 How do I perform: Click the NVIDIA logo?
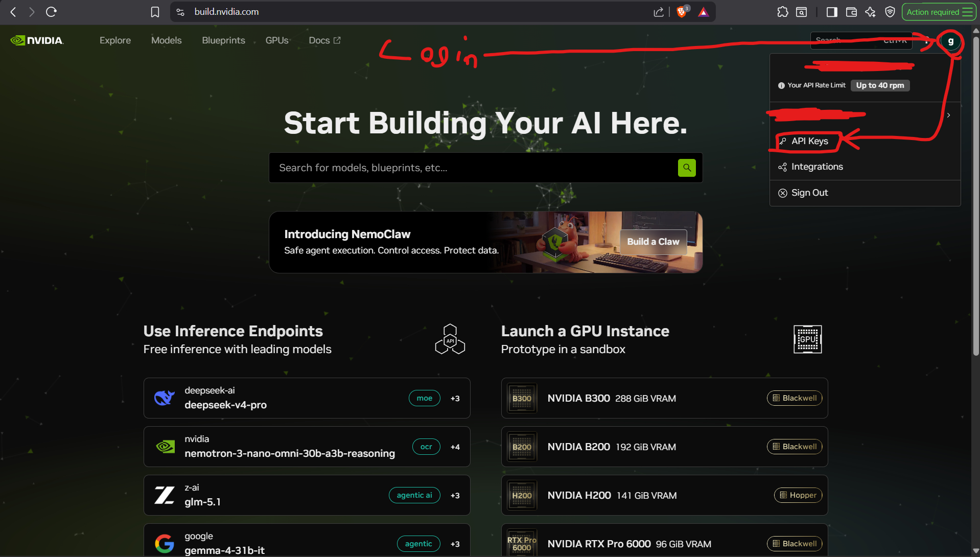[x=37, y=40]
